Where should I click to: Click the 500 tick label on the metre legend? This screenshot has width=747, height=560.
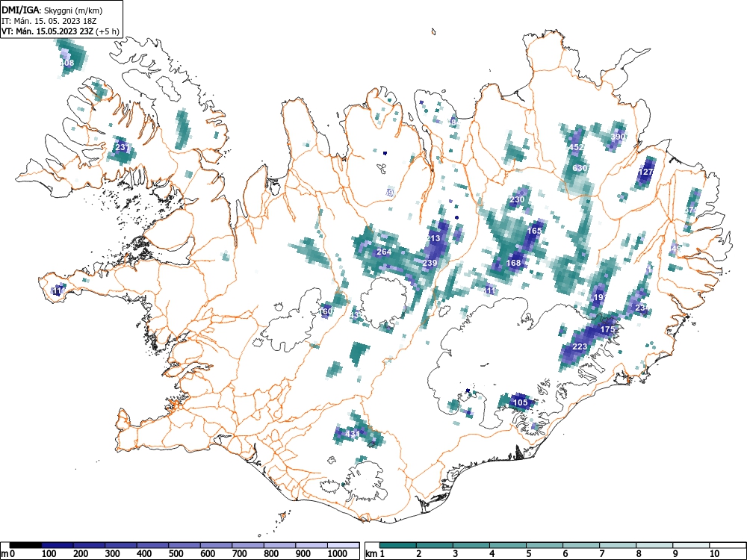[176, 554]
